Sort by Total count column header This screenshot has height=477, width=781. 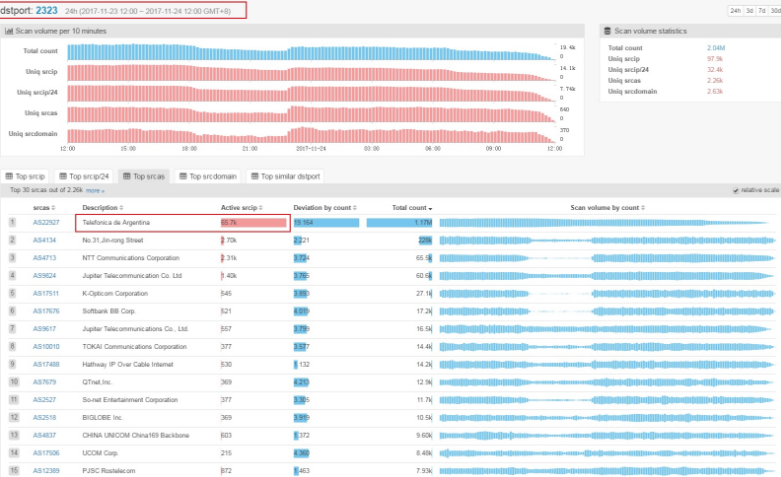(411, 208)
